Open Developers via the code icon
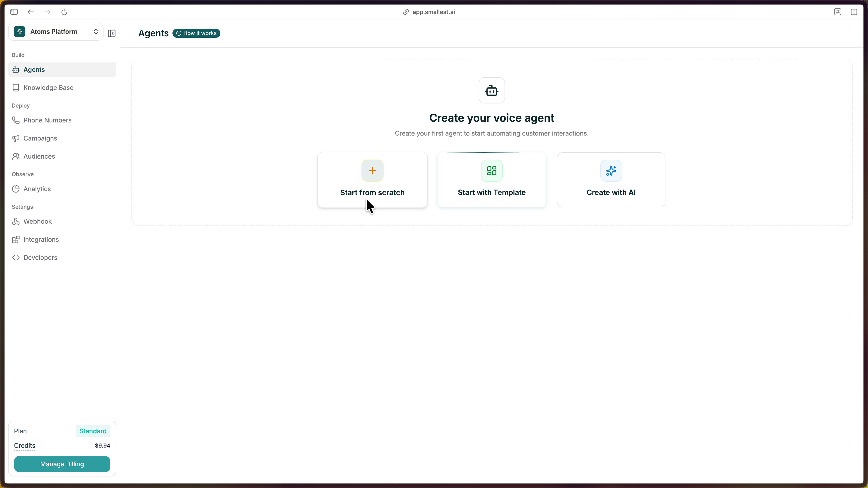868x488 pixels. coord(16,258)
